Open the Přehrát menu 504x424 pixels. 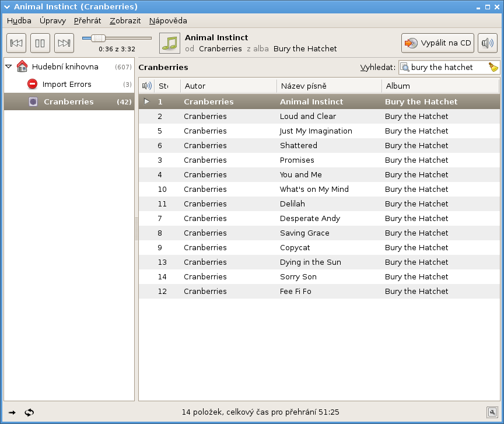pyautogui.click(x=87, y=21)
